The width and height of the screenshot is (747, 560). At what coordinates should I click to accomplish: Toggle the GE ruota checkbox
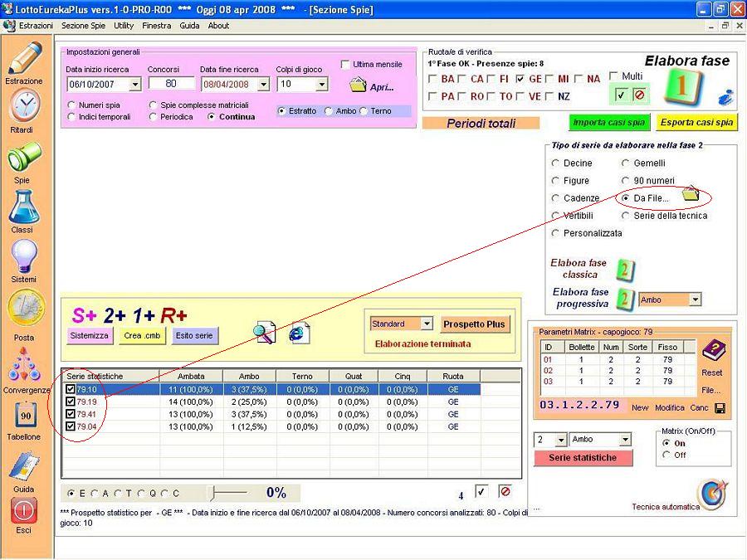click(x=520, y=79)
